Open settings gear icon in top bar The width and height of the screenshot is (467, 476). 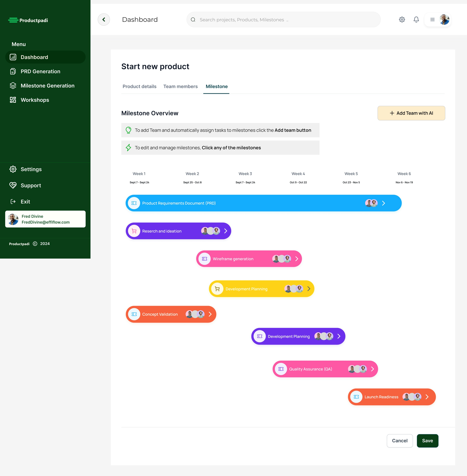(402, 20)
